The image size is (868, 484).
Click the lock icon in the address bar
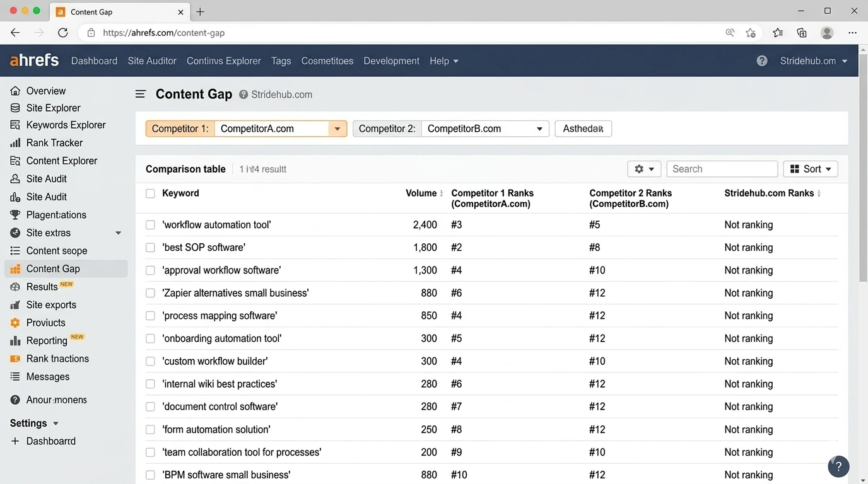(x=91, y=33)
